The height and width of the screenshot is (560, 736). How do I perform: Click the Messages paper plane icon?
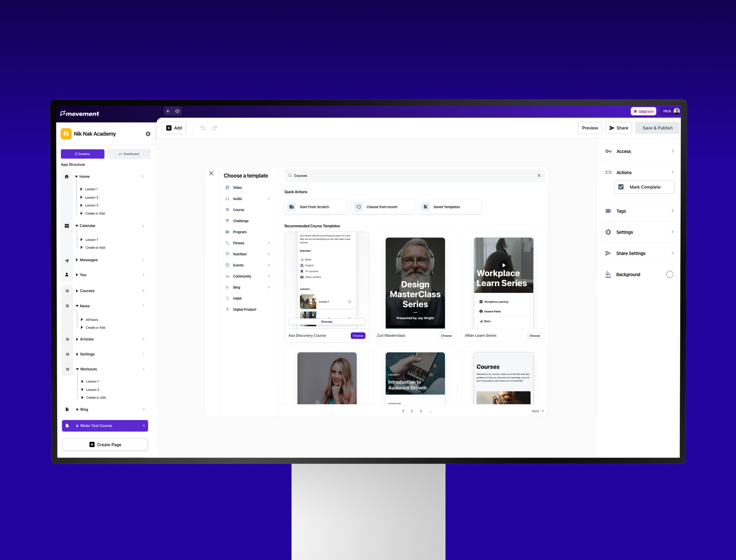point(67,261)
